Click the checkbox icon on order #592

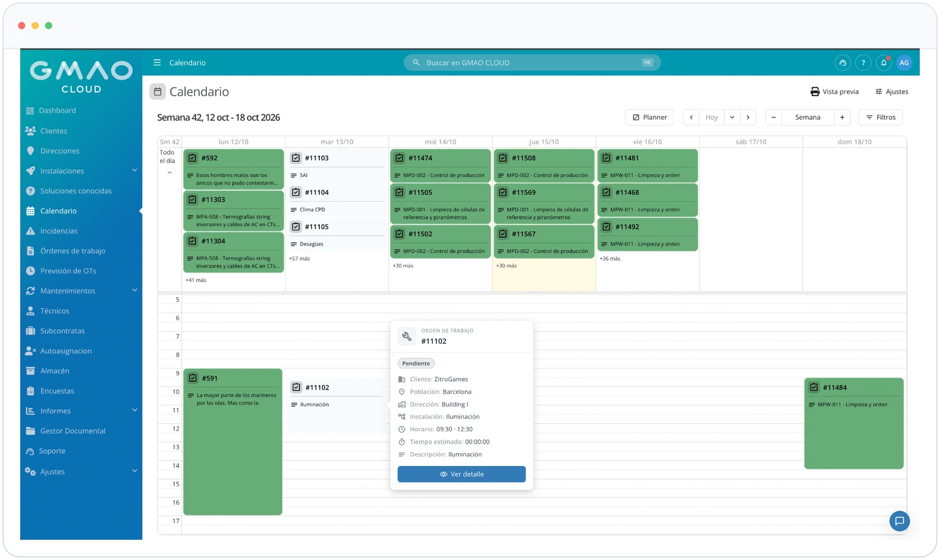(x=192, y=158)
